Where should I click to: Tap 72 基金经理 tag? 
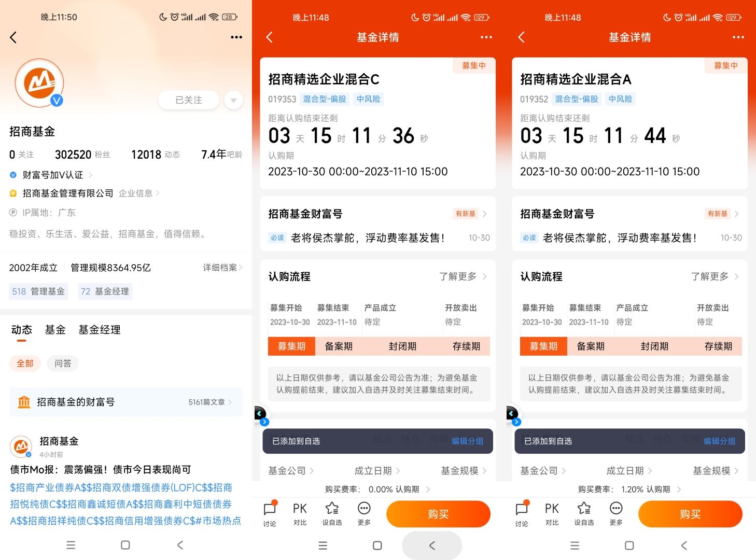click(105, 291)
